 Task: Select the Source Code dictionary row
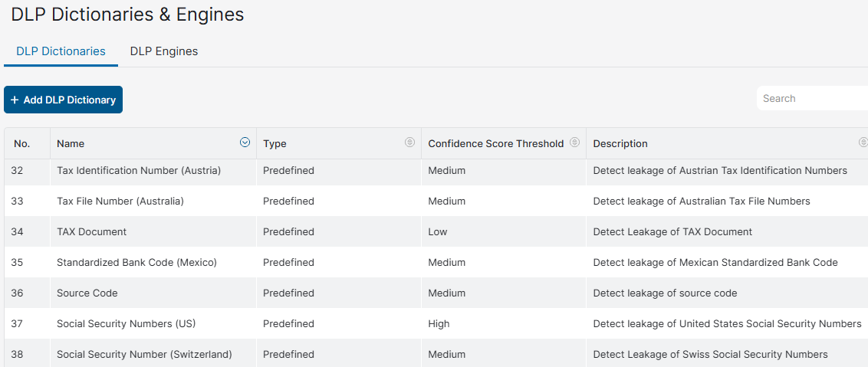point(436,293)
